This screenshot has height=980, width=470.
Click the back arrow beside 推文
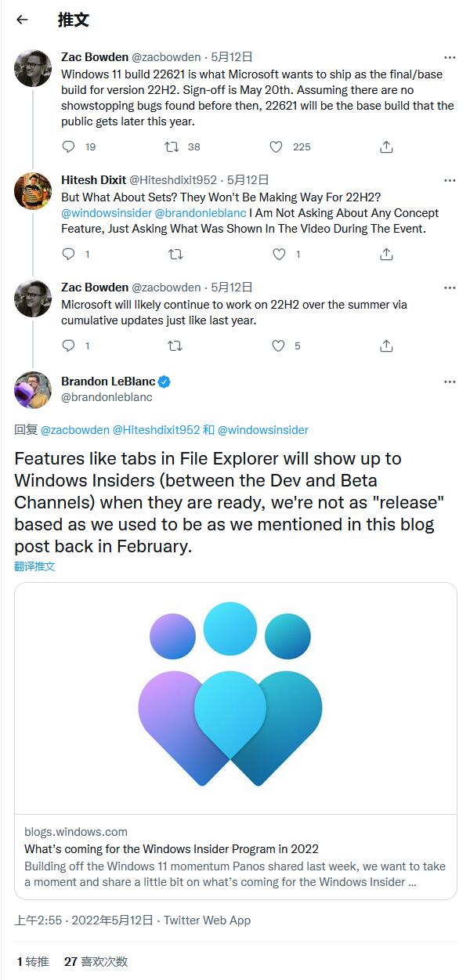coord(22,20)
